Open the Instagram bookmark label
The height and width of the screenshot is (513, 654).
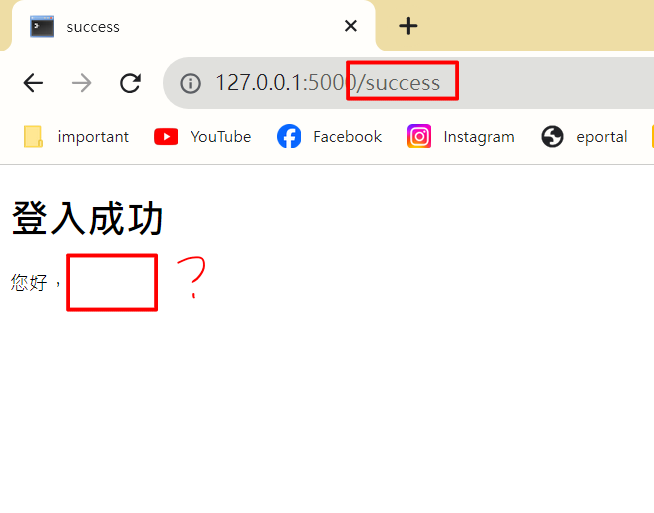click(x=479, y=137)
